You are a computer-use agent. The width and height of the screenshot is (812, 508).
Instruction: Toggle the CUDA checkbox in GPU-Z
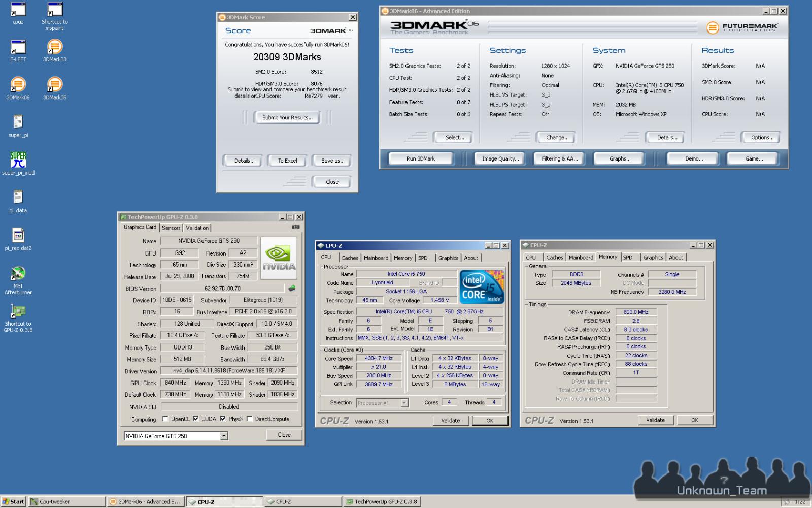pyautogui.click(x=195, y=419)
